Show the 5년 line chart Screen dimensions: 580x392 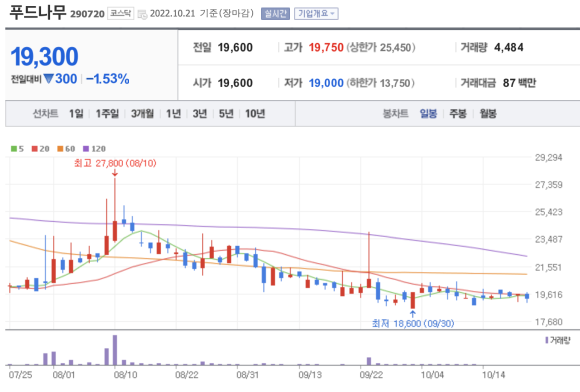(226, 114)
